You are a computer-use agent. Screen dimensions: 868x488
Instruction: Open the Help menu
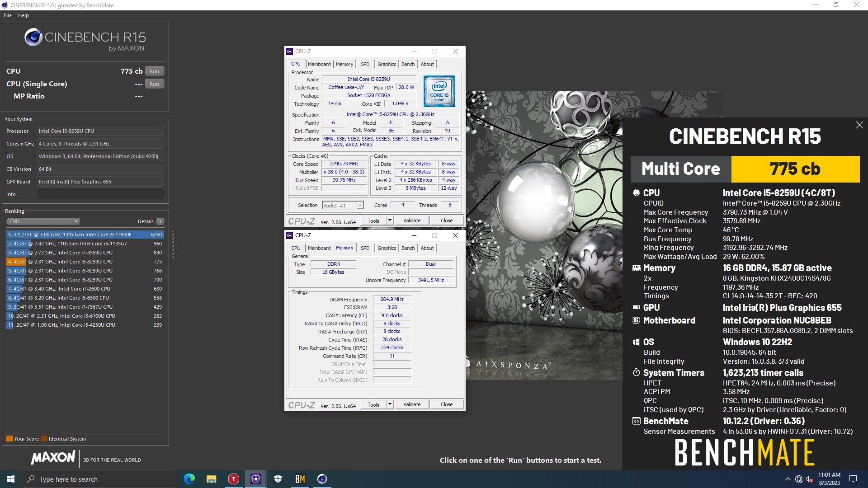(x=24, y=15)
